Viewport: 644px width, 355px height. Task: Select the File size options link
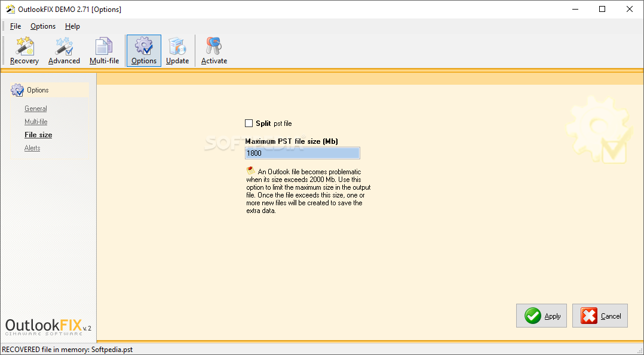(x=38, y=135)
